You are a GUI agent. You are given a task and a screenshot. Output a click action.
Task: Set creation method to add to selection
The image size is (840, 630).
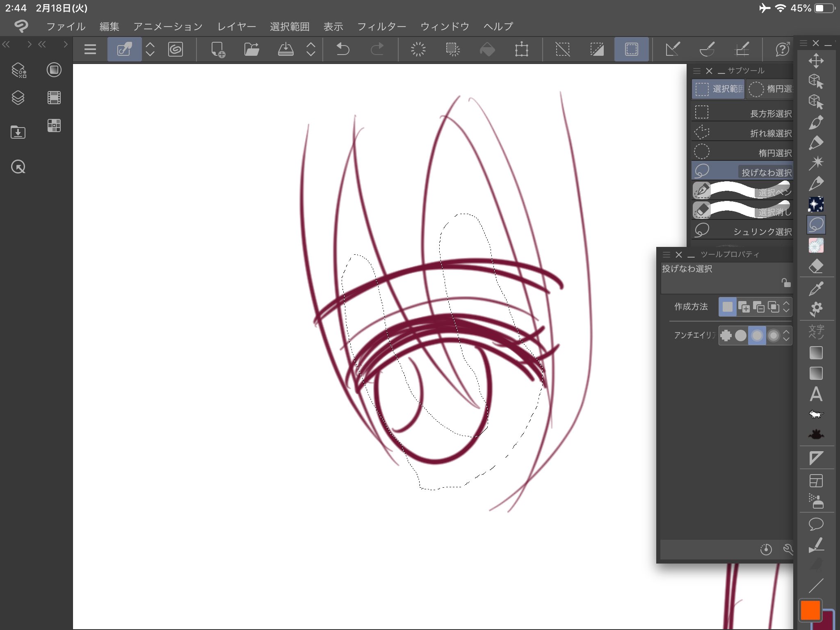744,307
